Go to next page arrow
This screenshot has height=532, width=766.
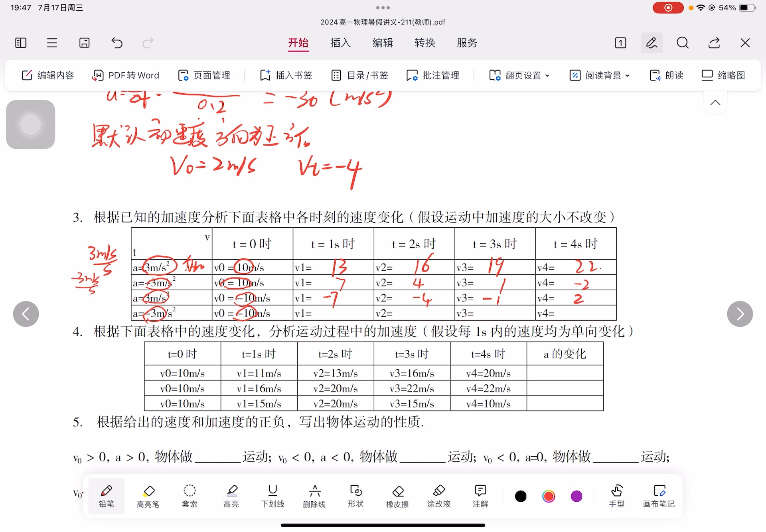tap(740, 314)
